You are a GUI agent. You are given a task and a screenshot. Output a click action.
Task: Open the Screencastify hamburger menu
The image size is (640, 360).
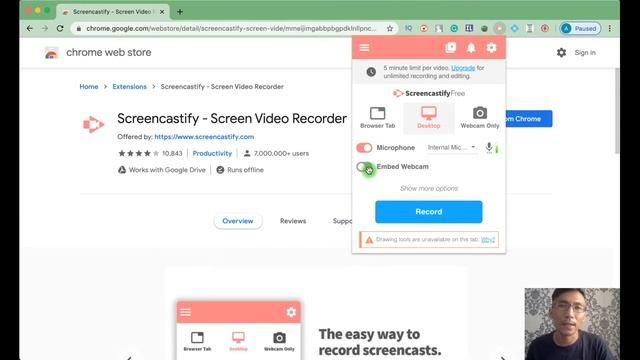coord(364,48)
